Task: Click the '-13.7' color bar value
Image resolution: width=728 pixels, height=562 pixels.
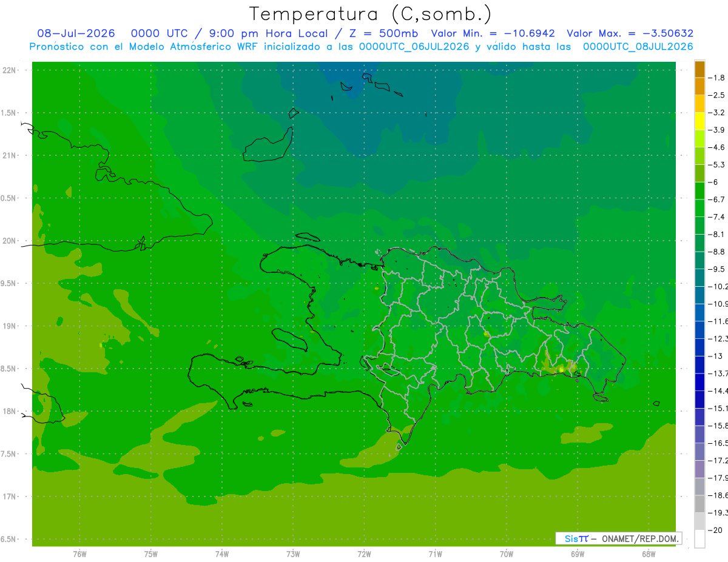Action: pyautogui.click(x=718, y=373)
